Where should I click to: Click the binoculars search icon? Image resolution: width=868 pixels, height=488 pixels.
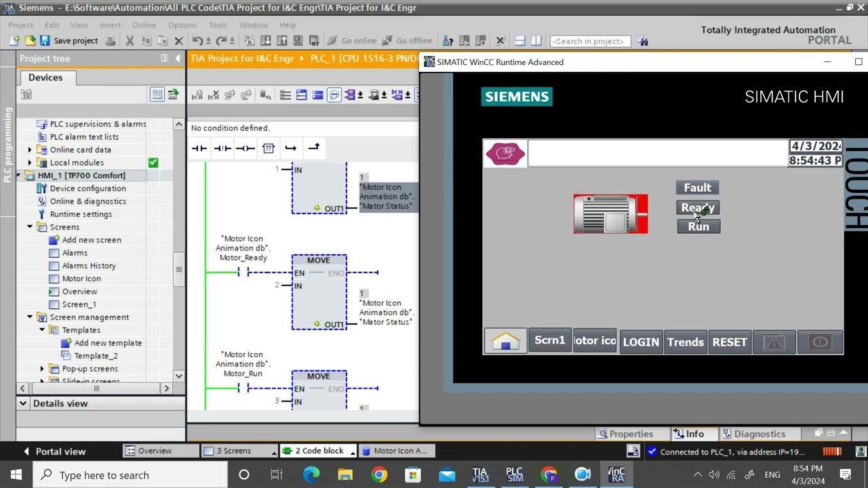point(643,41)
